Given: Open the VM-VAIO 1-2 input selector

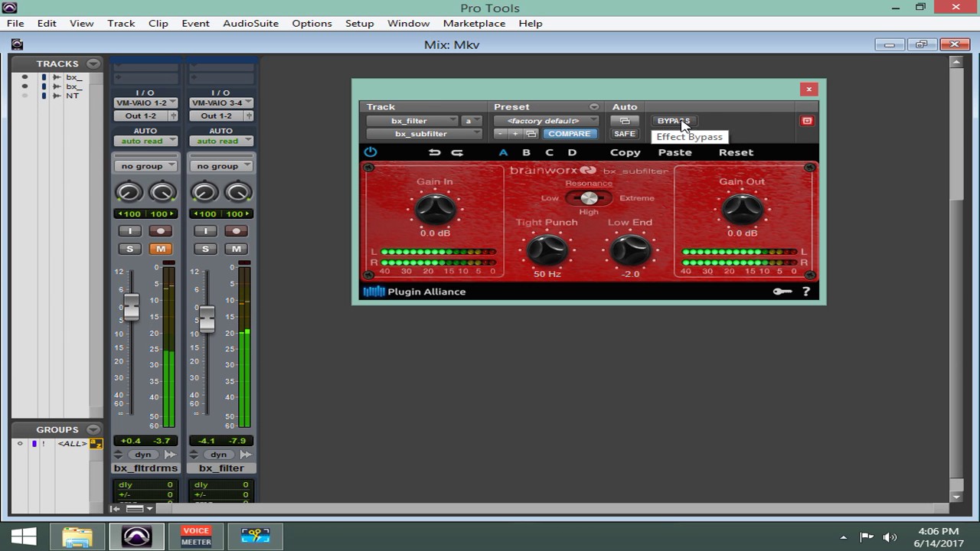Looking at the screenshot, I should click(145, 103).
